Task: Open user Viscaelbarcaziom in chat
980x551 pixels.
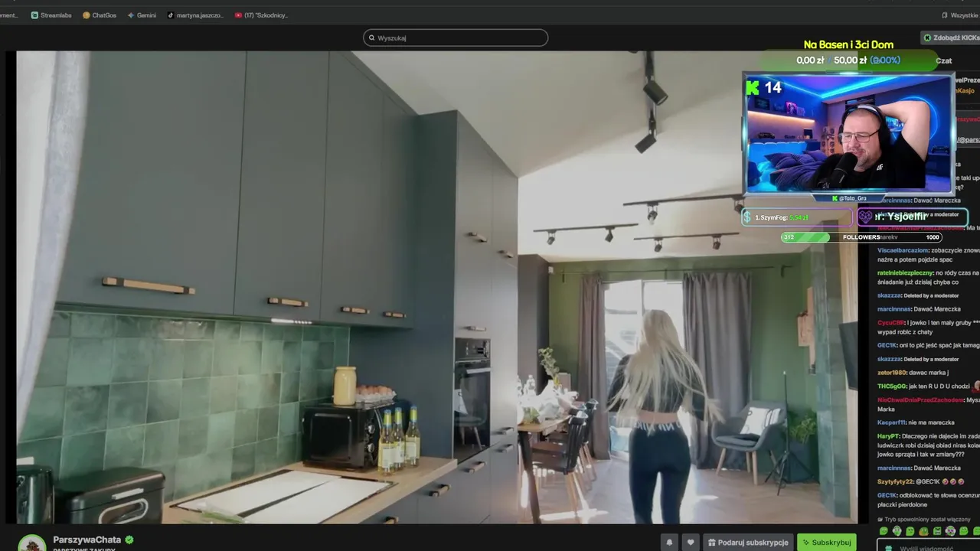Action: pos(902,250)
